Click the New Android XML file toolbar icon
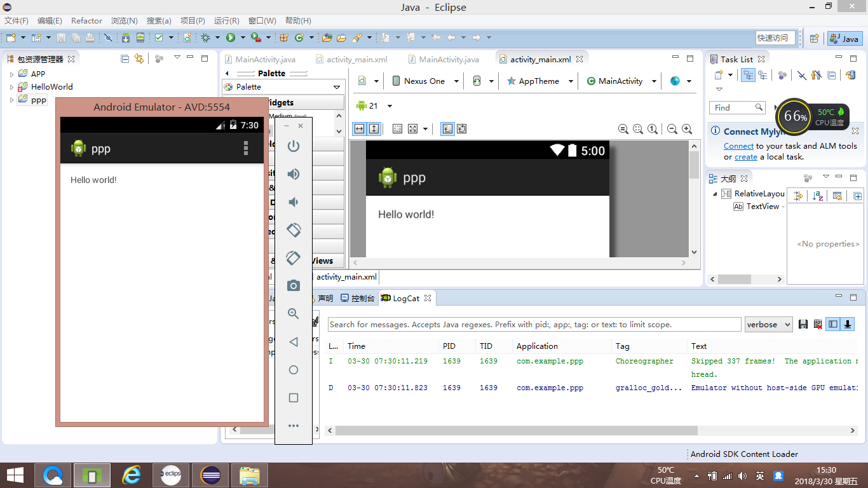The width and height of the screenshot is (868, 488). pyautogui.click(x=187, y=38)
